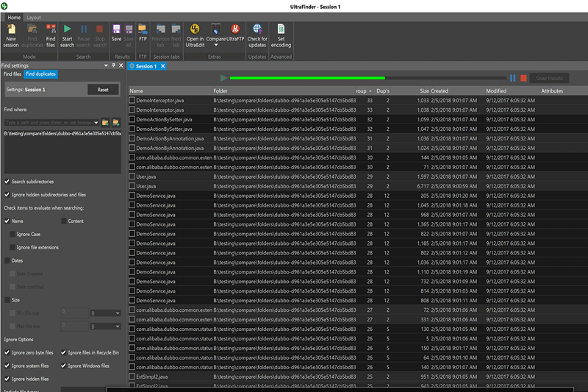Viewport: 588px width, 392px height.
Task: Click the path entry input field
Action: pyautogui.click(x=49, y=123)
